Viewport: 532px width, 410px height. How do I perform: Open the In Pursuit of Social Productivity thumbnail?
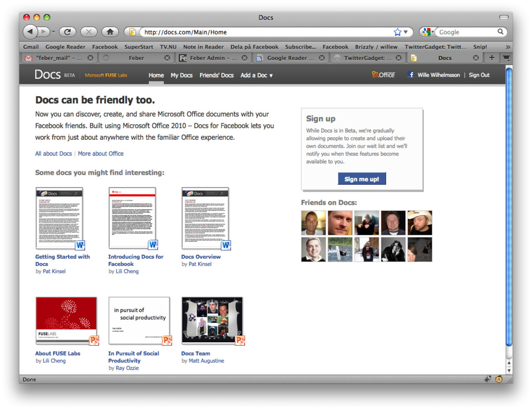click(139, 320)
